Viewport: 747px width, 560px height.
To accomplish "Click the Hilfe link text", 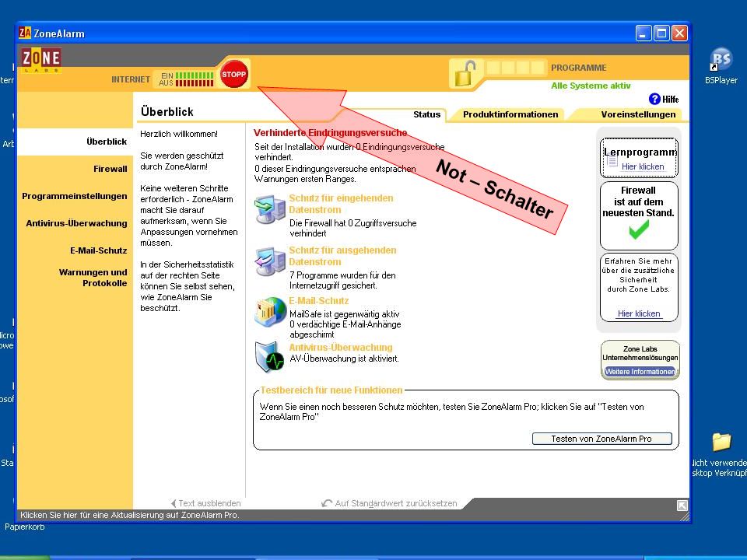I will pos(670,100).
